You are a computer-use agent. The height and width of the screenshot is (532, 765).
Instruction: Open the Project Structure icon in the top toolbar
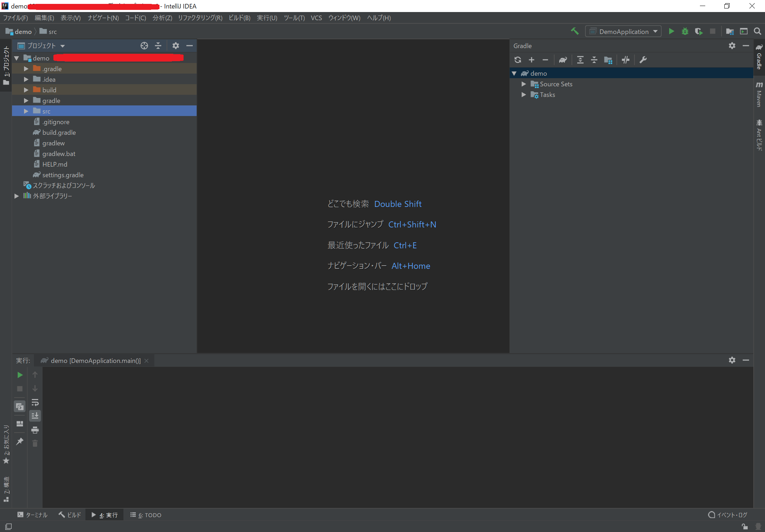pos(730,31)
